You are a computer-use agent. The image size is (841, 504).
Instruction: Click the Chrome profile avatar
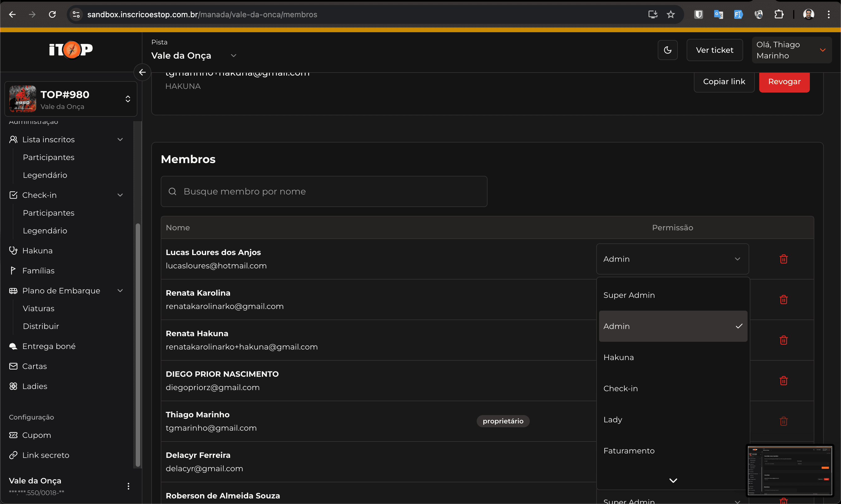tap(808, 14)
